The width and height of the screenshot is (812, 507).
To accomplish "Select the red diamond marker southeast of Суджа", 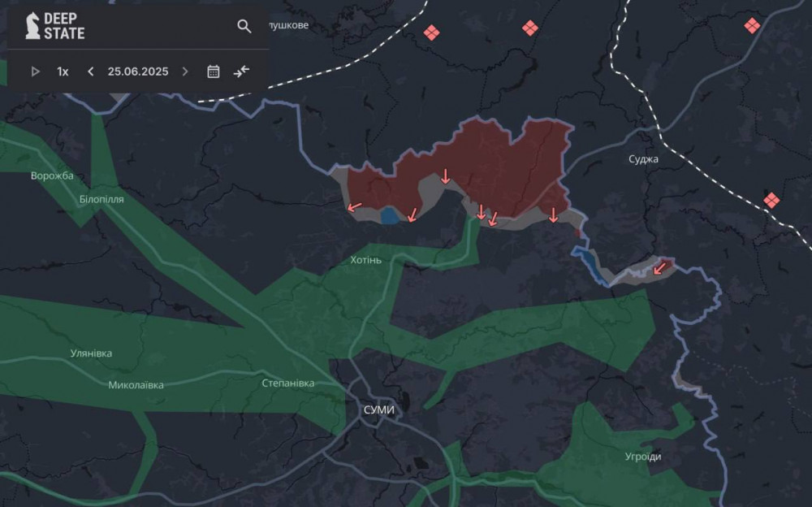I will [x=771, y=200].
